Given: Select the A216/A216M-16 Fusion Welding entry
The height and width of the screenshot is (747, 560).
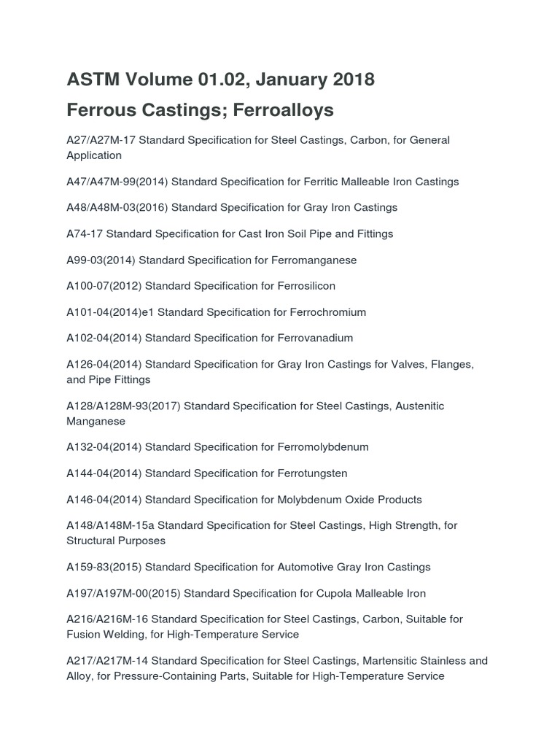Looking at the screenshot, I should (265, 627).
